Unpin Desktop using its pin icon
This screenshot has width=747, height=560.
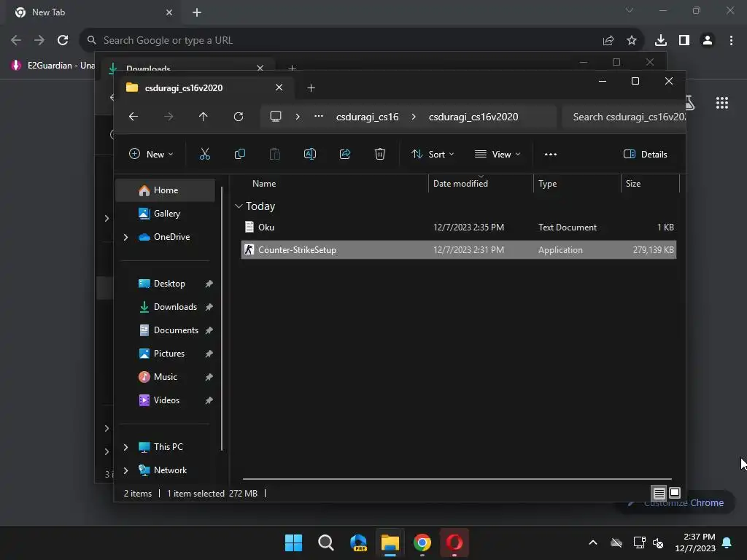(209, 284)
